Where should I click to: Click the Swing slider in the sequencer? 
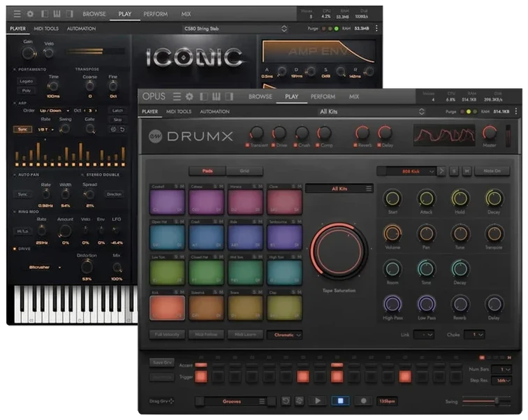pos(486,401)
